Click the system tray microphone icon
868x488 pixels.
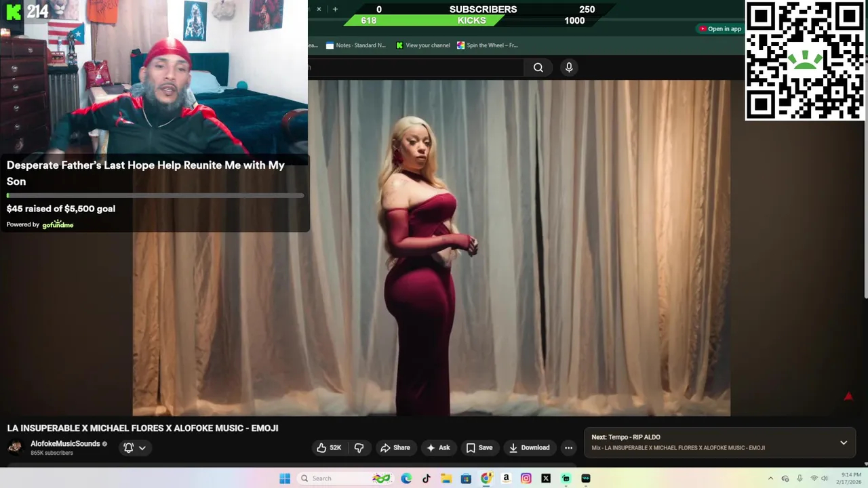pyautogui.click(x=800, y=479)
